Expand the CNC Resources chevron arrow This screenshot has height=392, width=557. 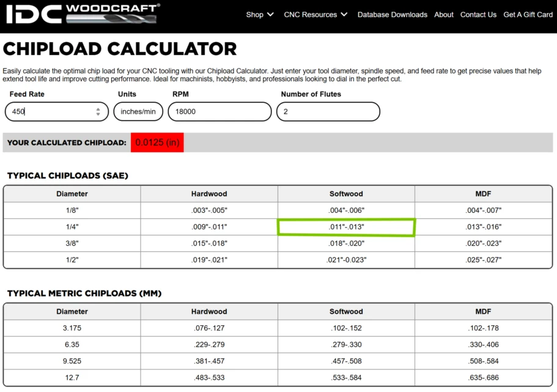(x=344, y=15)
